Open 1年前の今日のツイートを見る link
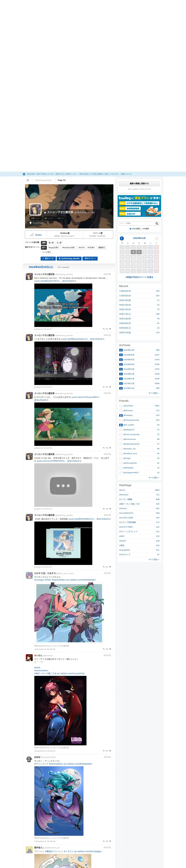This screenshot has width=186, height=868. [139, 277]
